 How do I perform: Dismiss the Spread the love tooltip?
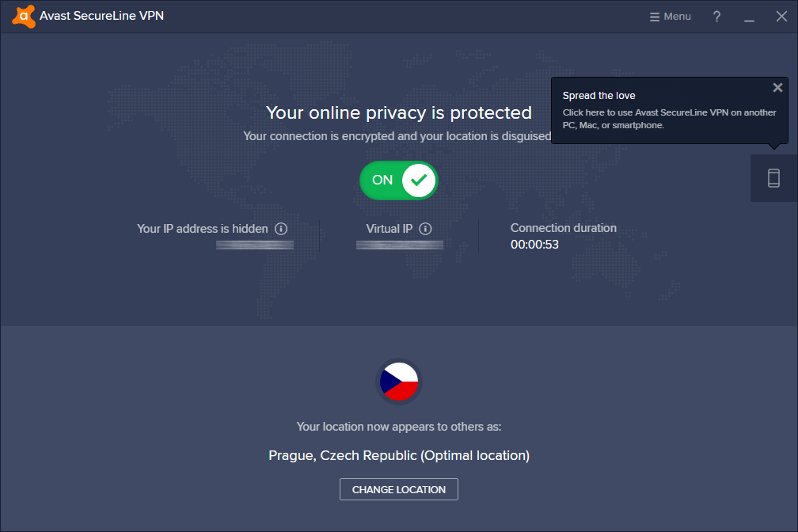pyautogui.click(x=777, y=88)
